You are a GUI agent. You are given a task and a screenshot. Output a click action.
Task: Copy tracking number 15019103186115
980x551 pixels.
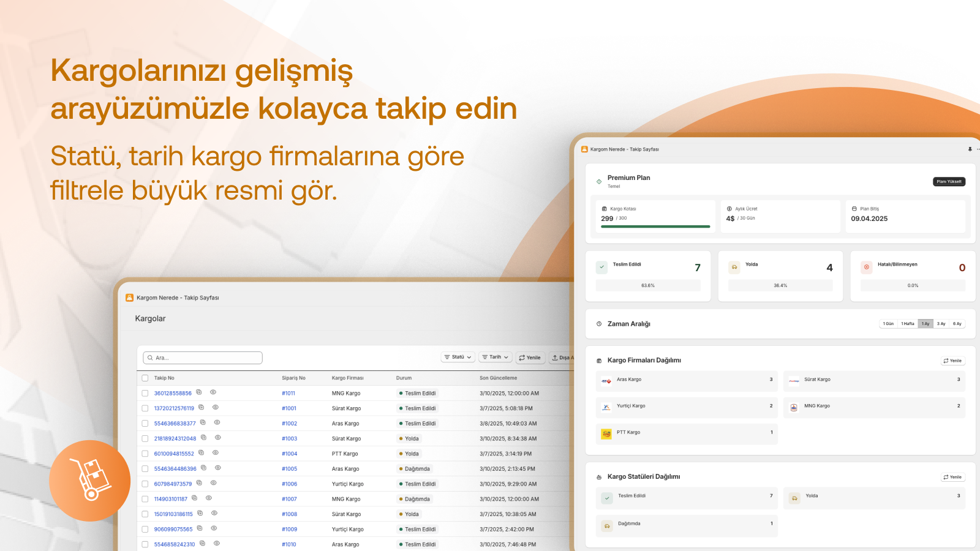tap(200, 513)
